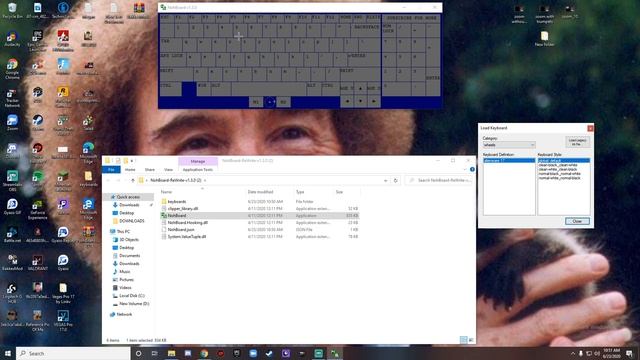Open the VEGAS Pro 17.0 desktop shortcut

click(63, 321)
